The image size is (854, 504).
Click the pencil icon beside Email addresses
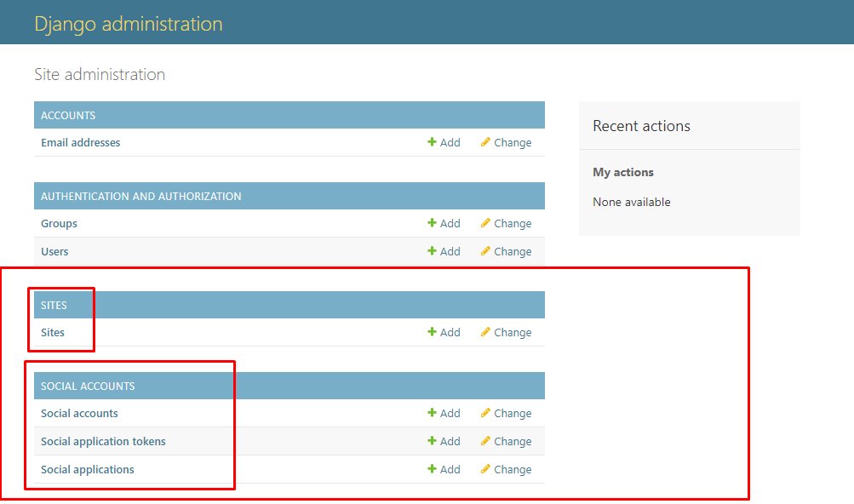485,143
